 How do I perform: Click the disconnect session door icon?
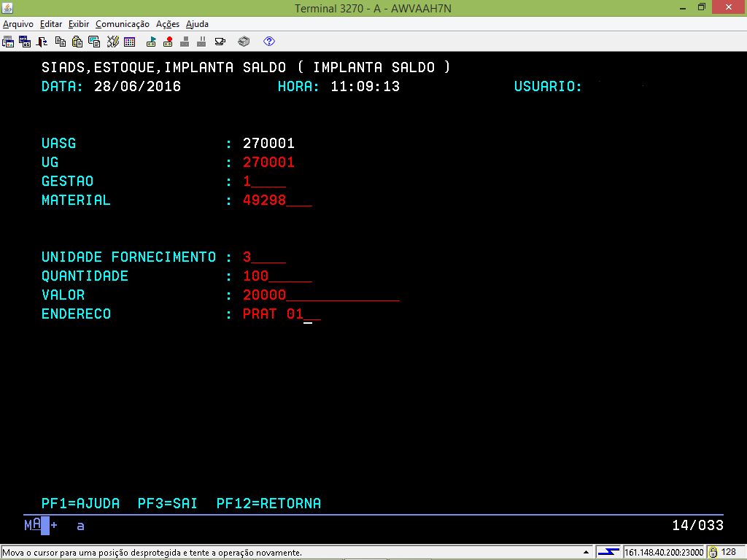pyautogui.click(x=42, y=42)
